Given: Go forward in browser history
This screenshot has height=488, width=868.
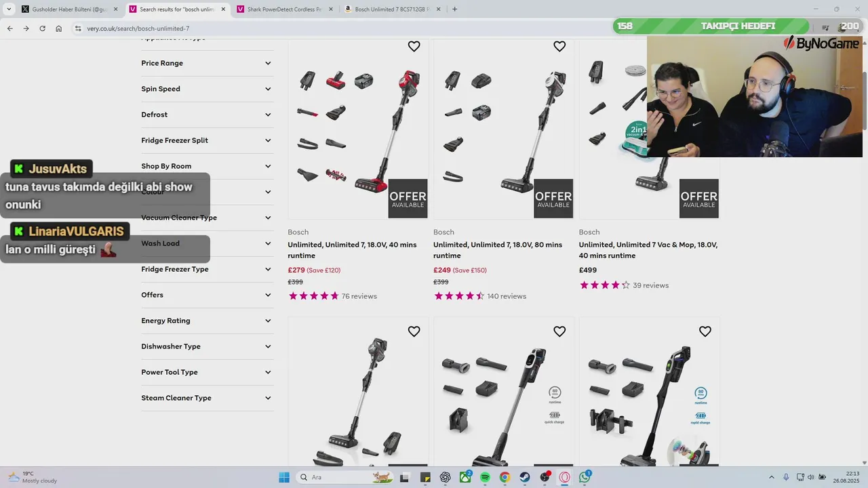Looking at the screenshot, I should click(x=26, y=28).
